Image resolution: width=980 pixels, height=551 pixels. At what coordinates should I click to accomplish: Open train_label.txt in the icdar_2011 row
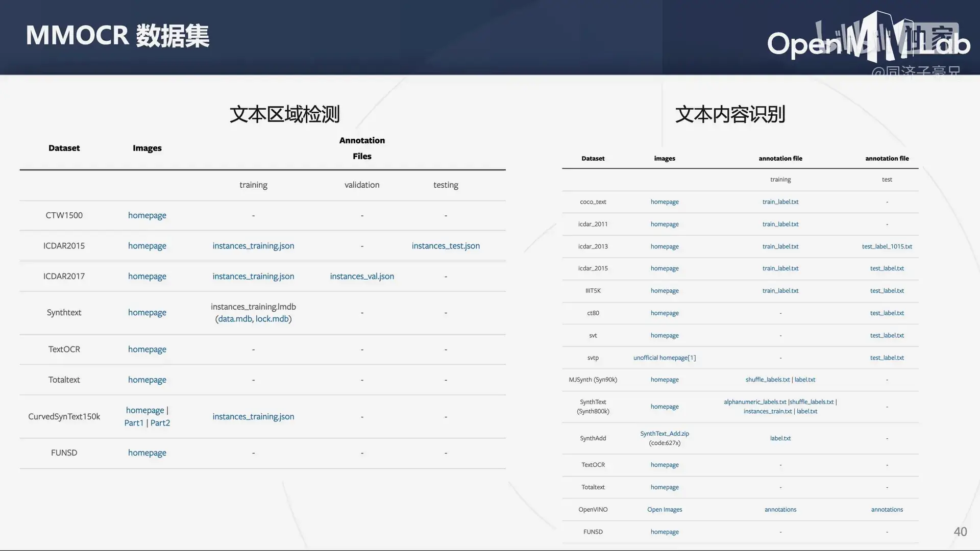pyautogui.click(x=780, y=224)
